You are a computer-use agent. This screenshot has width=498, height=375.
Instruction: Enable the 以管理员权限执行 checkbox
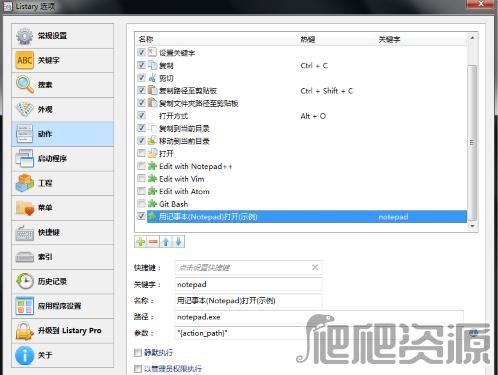(x=138, y=369)
